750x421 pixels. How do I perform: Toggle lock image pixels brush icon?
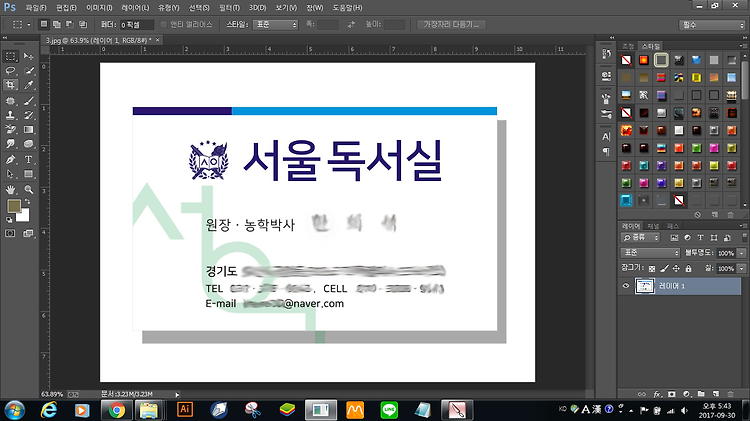[x=664, y=269]
